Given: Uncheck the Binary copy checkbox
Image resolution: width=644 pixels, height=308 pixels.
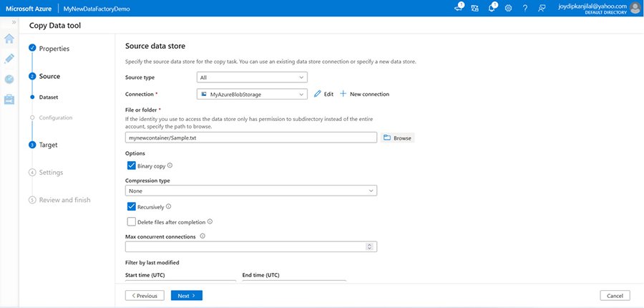Looking at the screenshot, I should click(131, 165).
